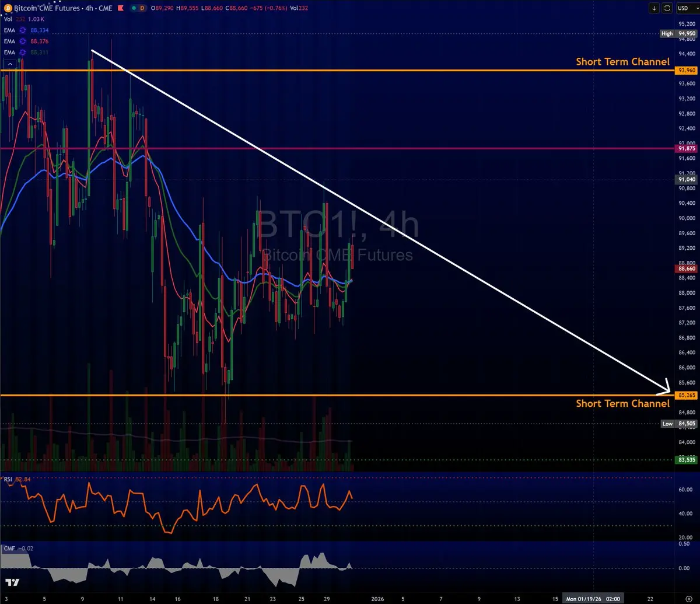Click the 95,200 price scale label
The height and width of the screenshot is (604, 700).
[687, 24]
